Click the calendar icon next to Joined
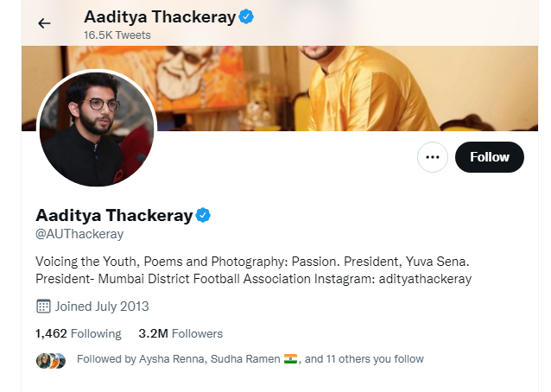 point(43,306)
